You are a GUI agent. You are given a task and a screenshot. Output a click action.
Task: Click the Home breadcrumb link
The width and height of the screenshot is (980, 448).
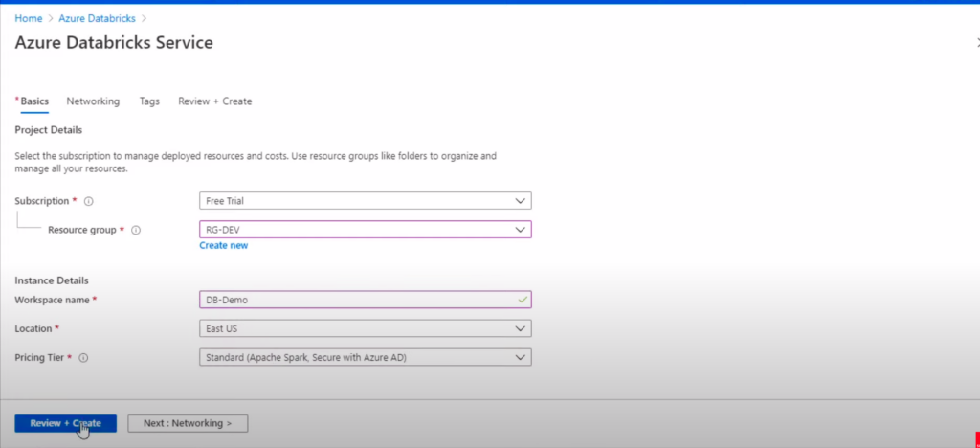pos(28,19)
